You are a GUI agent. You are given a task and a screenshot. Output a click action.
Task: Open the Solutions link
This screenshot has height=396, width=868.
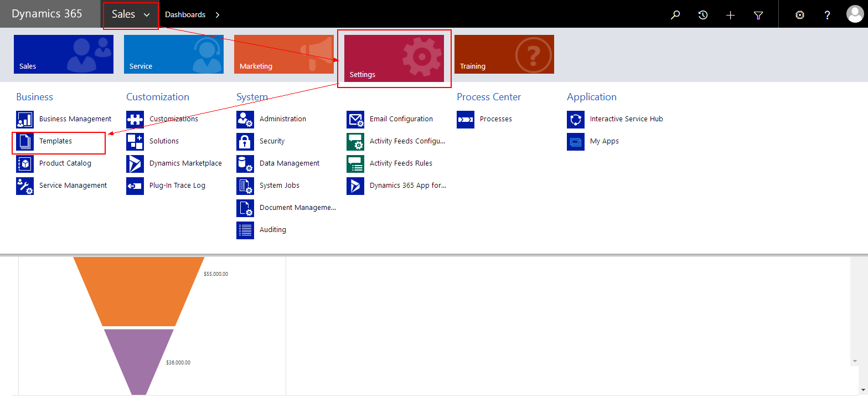pyautogui.click(x=164, y=141)
